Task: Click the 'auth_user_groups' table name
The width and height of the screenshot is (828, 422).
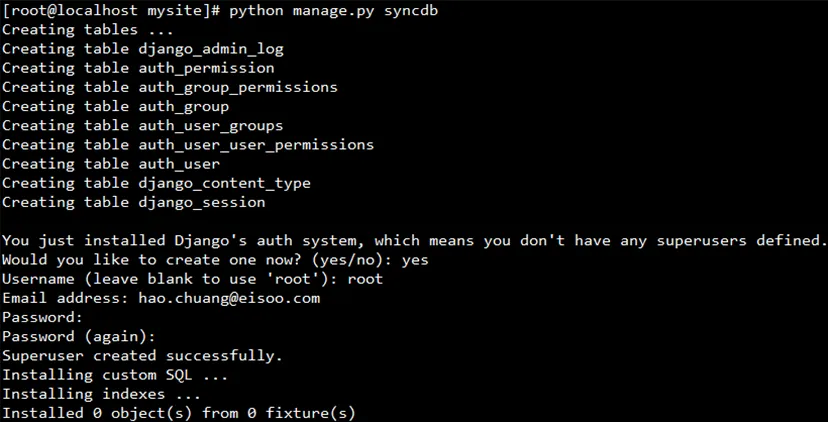Action: tap(211, 126)
